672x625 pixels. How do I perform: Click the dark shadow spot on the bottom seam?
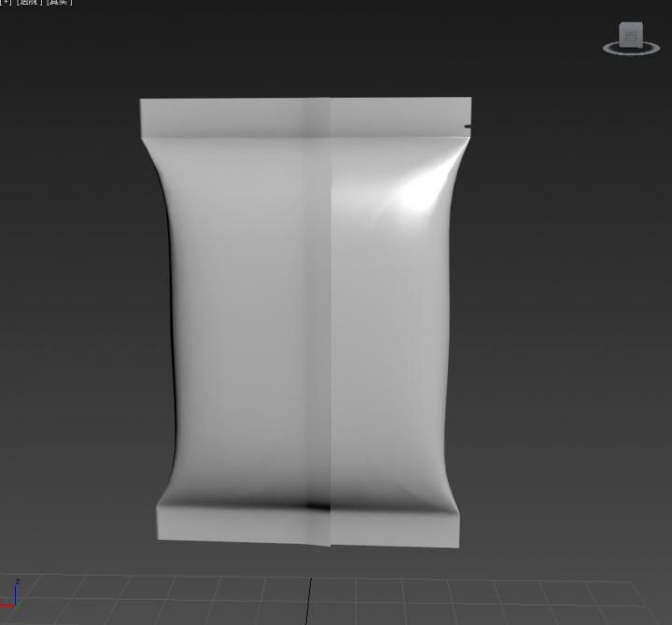point(318,507)
